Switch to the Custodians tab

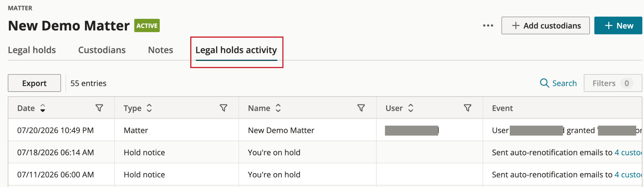tap(102, 50)
